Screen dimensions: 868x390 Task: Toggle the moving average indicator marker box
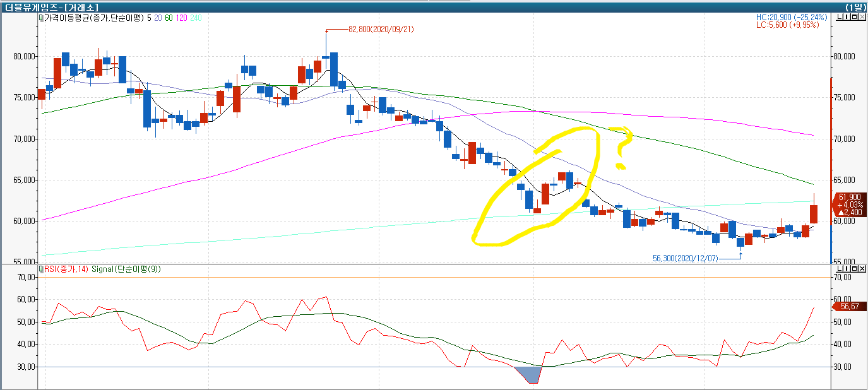[41, 18]
